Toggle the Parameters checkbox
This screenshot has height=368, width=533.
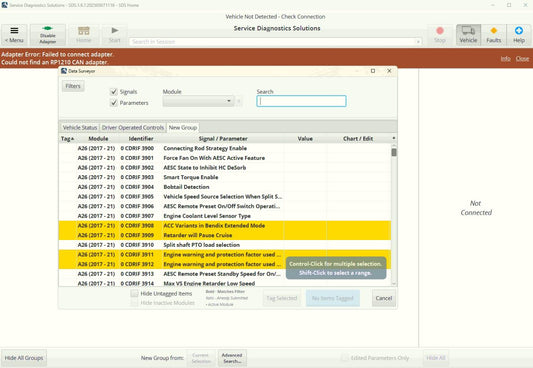tap(114, 103)
